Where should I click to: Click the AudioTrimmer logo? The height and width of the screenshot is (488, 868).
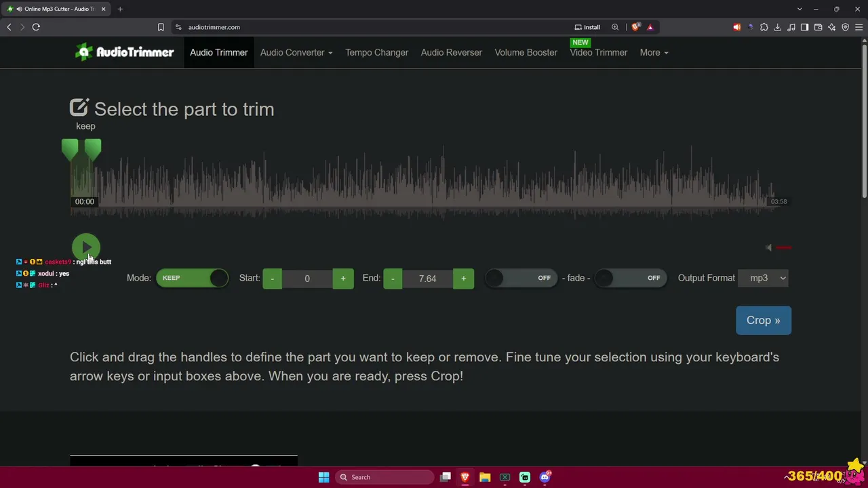(124, 52)
